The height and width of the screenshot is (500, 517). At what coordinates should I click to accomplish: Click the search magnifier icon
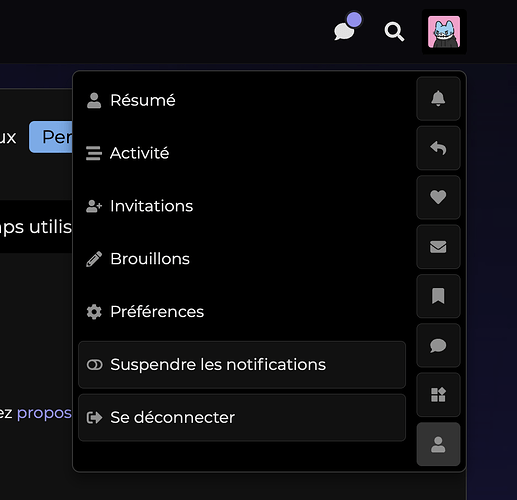(394, 32)
